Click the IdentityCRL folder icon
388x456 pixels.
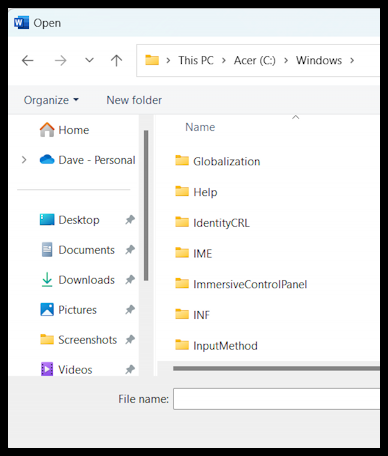point(182,222)
